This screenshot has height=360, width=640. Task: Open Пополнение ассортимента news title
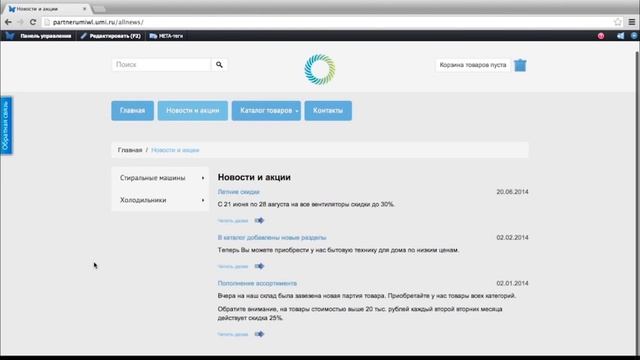coord(257,283)
